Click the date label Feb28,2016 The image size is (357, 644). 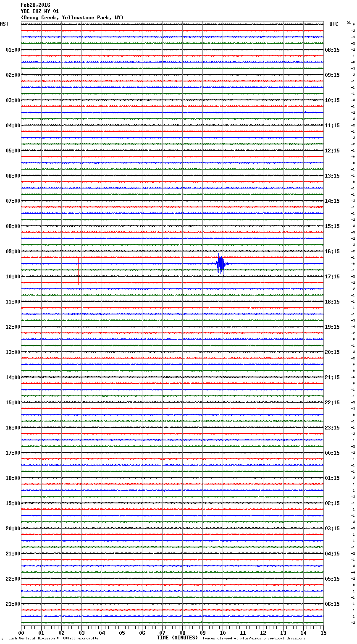tap(35, 5)
